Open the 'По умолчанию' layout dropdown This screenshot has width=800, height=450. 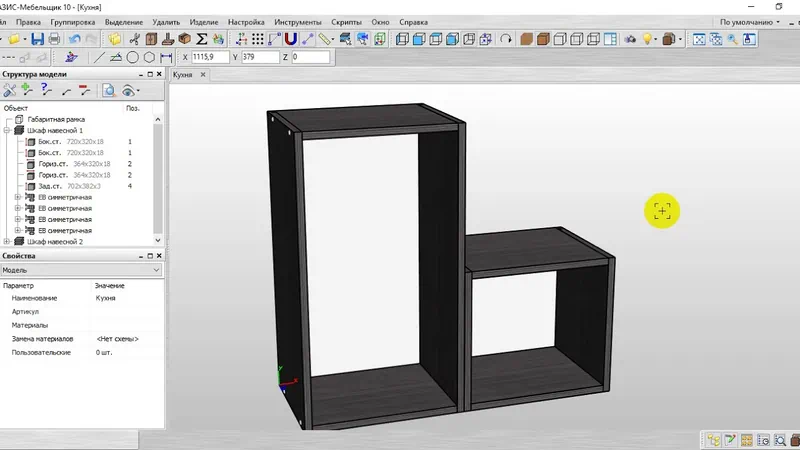[x=749, y=22]
